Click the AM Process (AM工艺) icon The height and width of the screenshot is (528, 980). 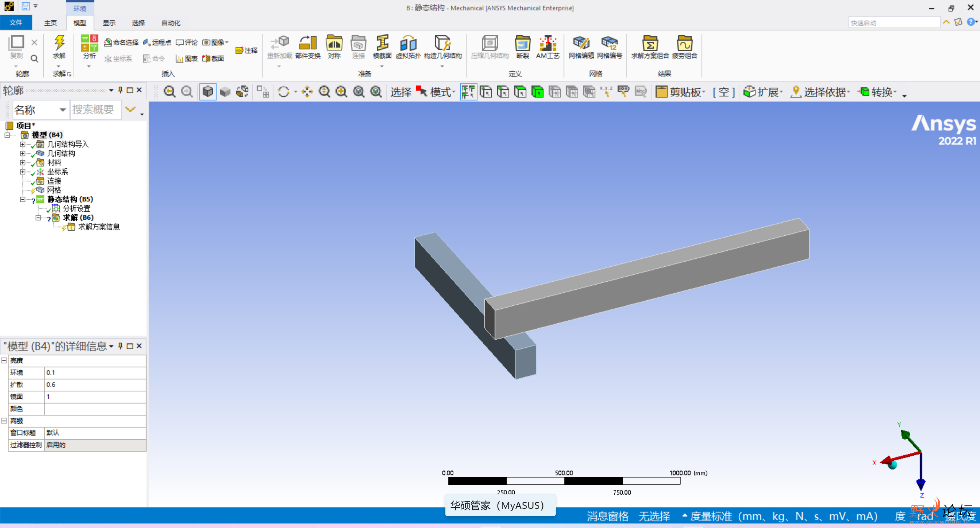[x=548, y=47]
